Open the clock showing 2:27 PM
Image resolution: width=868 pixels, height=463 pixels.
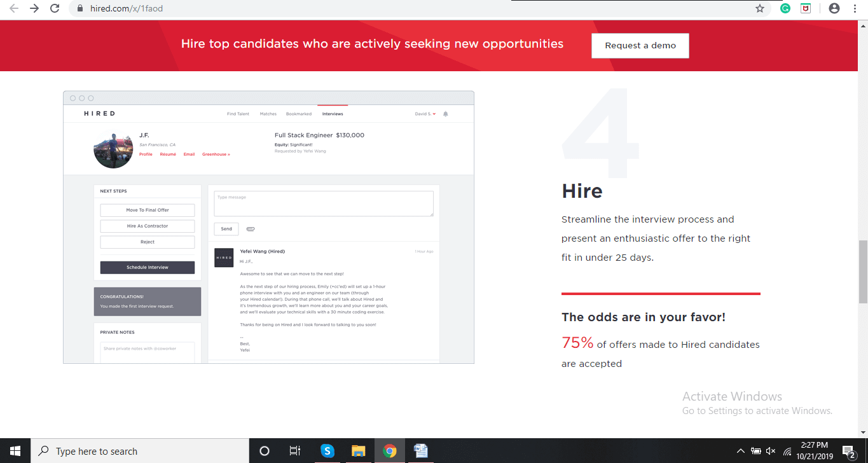[815, 451]
